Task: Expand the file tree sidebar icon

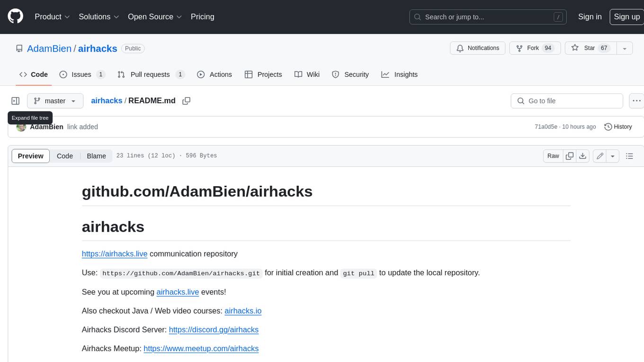Action: 16,101
